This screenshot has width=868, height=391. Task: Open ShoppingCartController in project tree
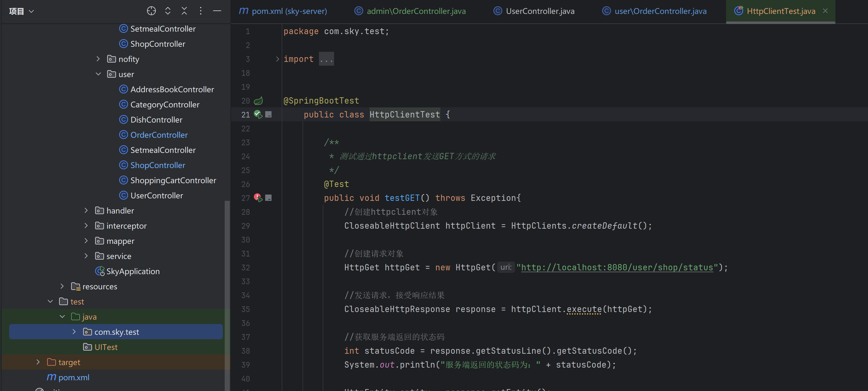click(173, 181)
